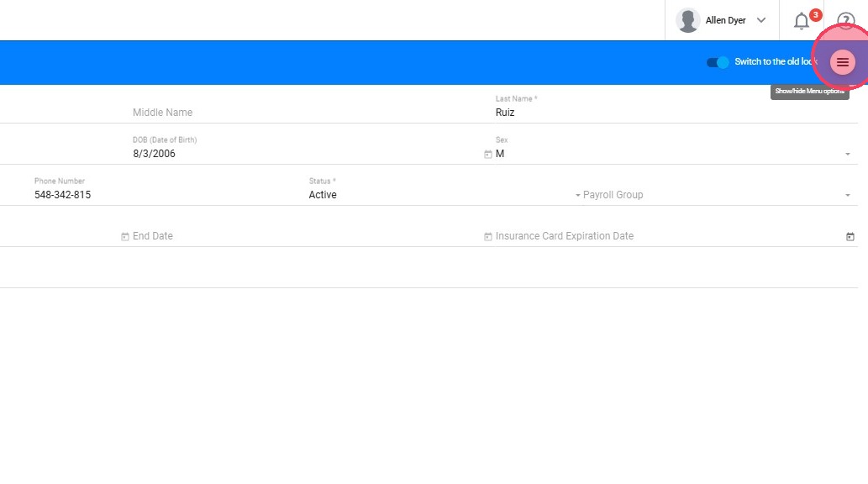Open the End Date calendar picker icon
Screen dimensions: 868x484
[x=488, y=237]
